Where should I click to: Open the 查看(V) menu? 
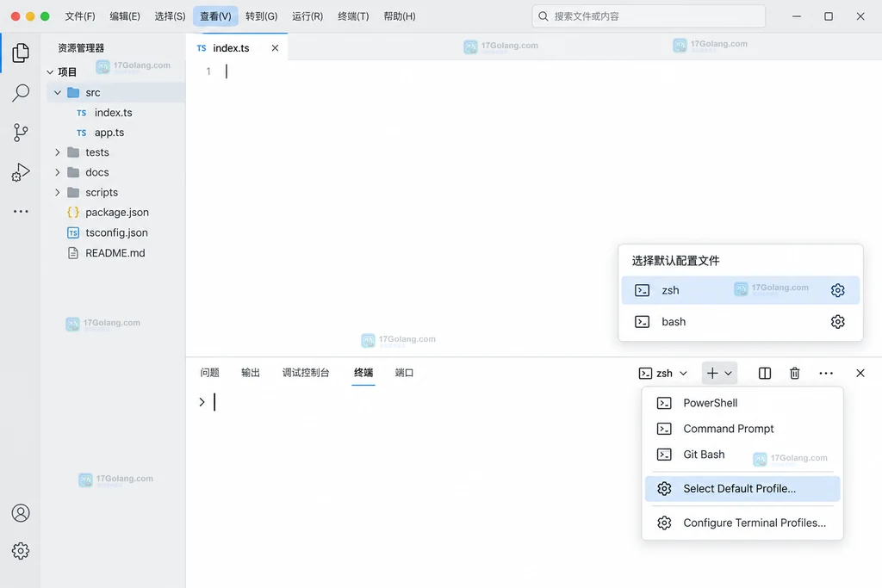(x=215, y=16)
